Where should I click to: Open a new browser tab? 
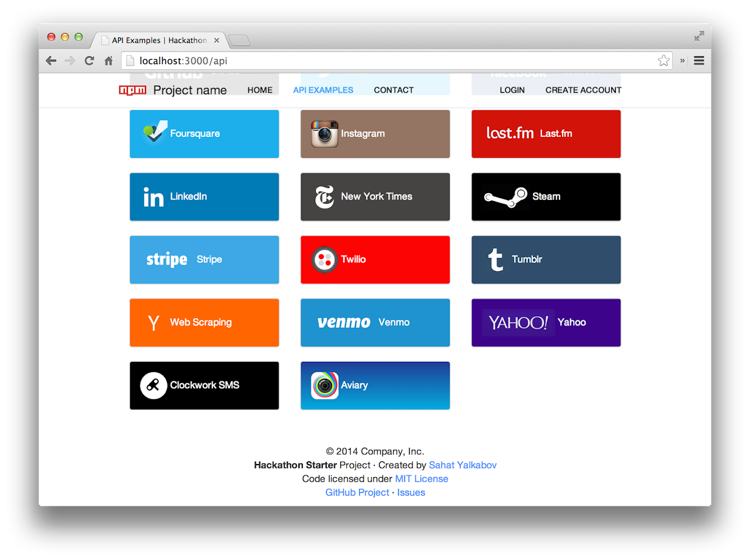point(239,40)
